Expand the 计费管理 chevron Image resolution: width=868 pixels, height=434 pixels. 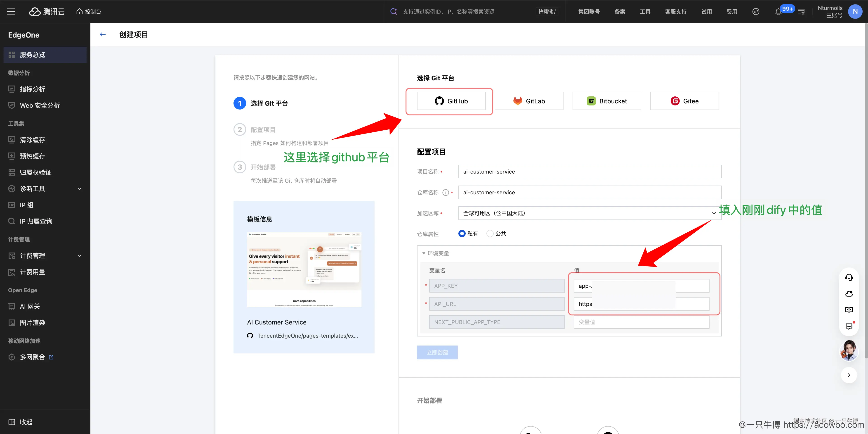point(80,256)
